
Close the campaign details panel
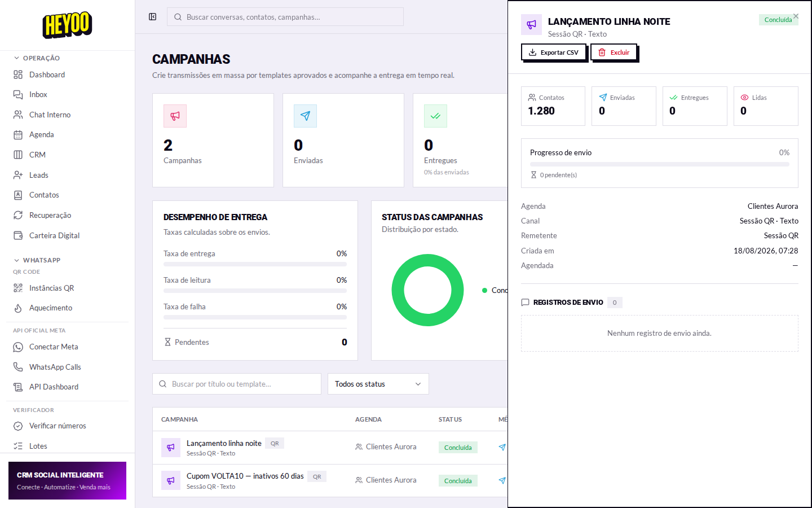tap(796, 16)
